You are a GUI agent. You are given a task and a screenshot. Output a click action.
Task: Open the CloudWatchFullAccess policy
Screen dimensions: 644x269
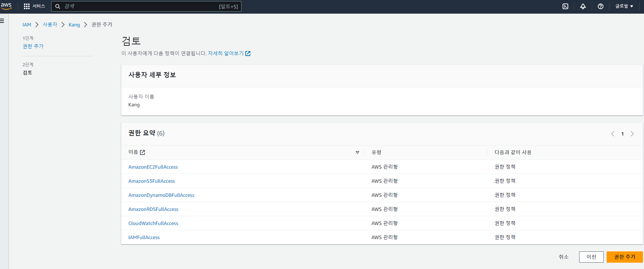coord(153,223)
